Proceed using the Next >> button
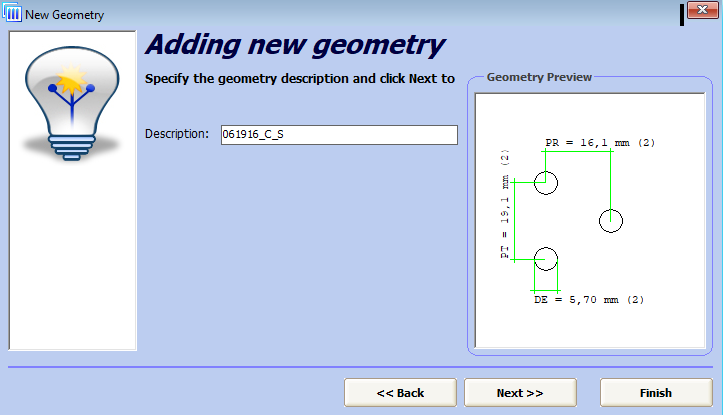This screenshot has height=415, width=723. tap(520, 393)
